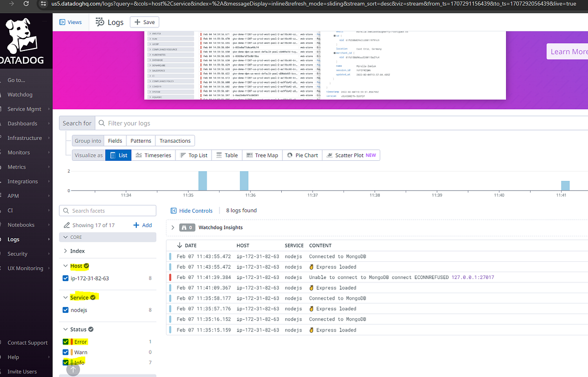Open the Transactions grouping tab

(174, 140)
